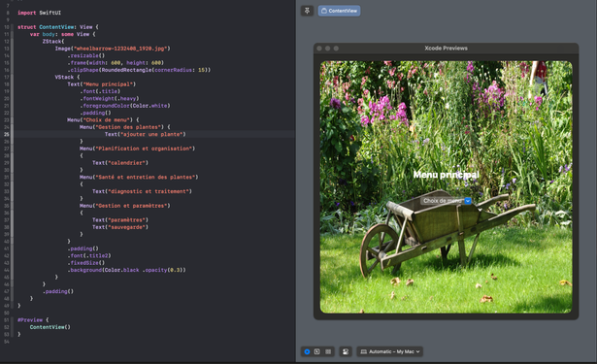
Task: Select line number 10 in the gutter
Action: click(x=7, y=27)
